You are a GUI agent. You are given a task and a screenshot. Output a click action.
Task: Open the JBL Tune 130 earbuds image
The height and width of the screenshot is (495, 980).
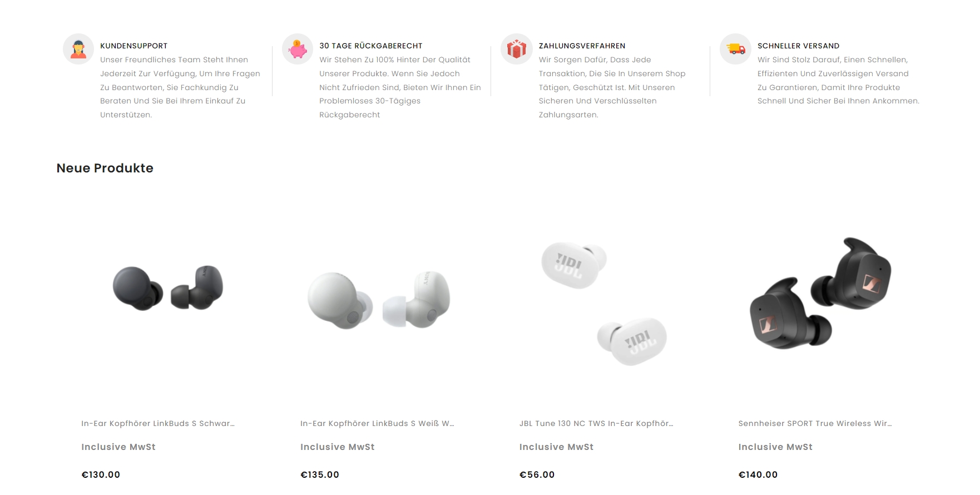pyautogui.click(x=605, y=303)
